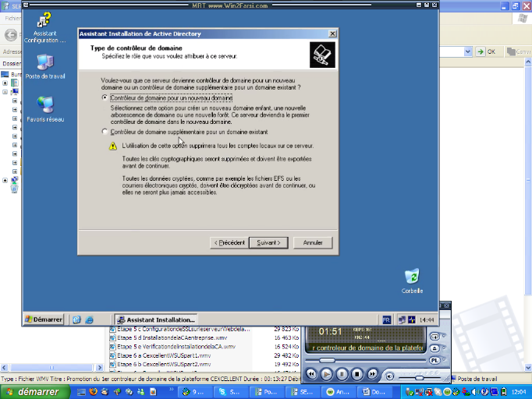Click the inner Démarrer start button
The width and height of the screenshot is (532, 399).
coord(44,320)
